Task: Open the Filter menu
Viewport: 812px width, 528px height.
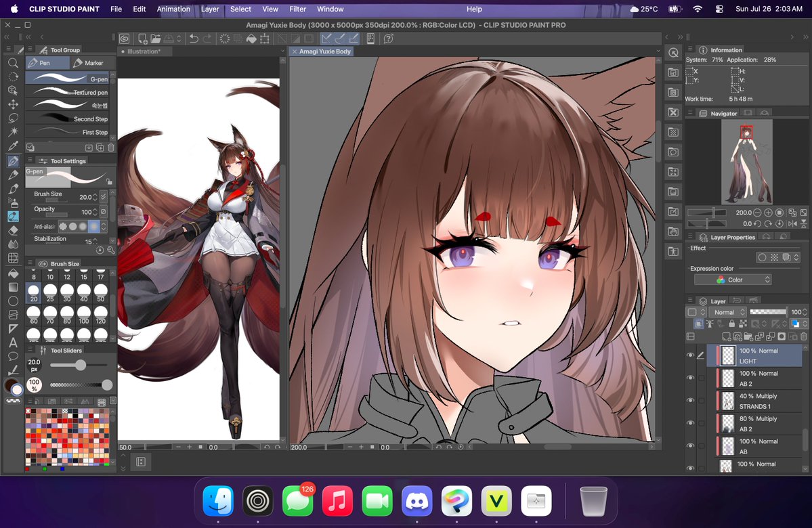Action: 297,9
